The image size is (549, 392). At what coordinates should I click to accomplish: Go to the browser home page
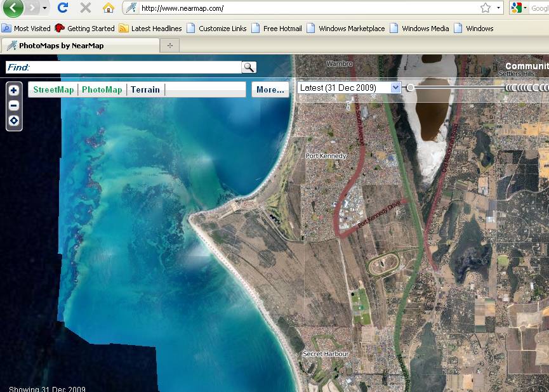pyautogui.click(x=109, y=8)
